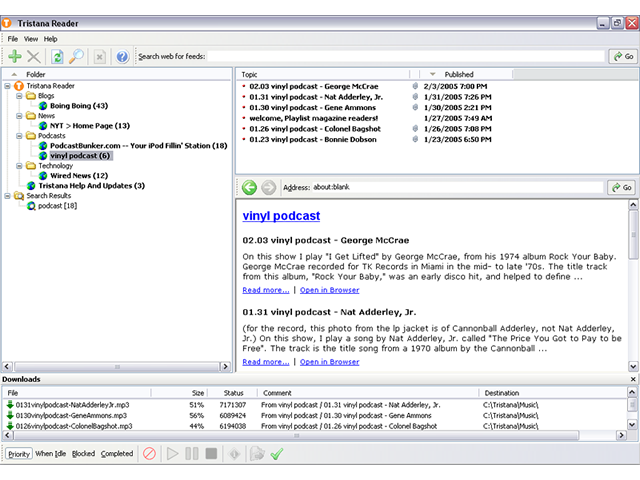Image resolution: width=640 pixels, height=480 pixels.
Task: Click Go button beside Search web for feeds
Action: pos(624,56)
